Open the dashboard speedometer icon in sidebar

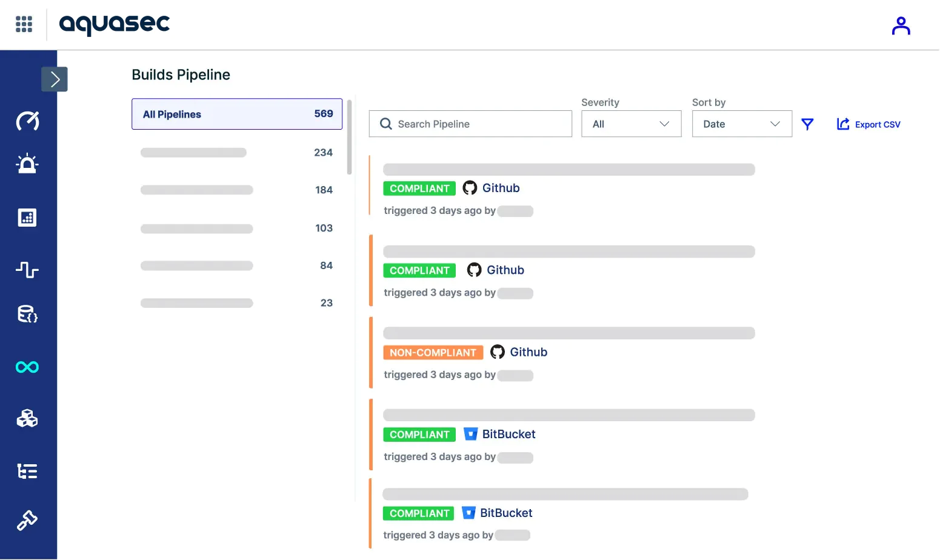tap(27, 121)
